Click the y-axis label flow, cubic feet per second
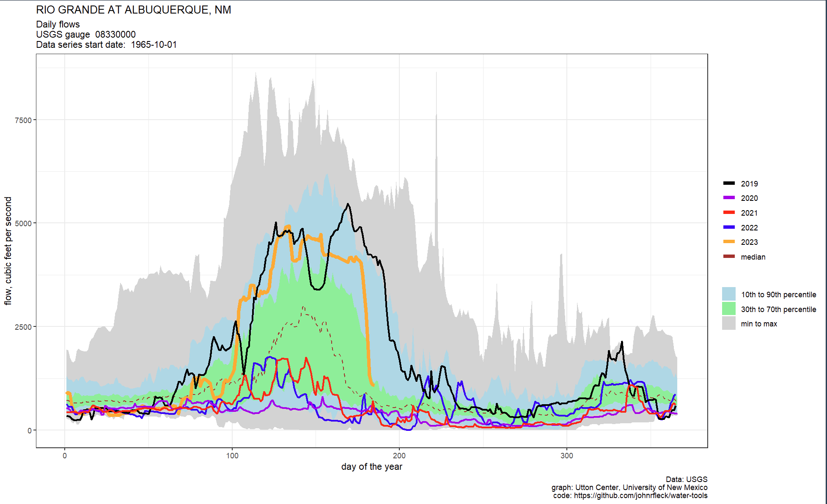Viewport: 827px width, 504px height. pos(8,251)
